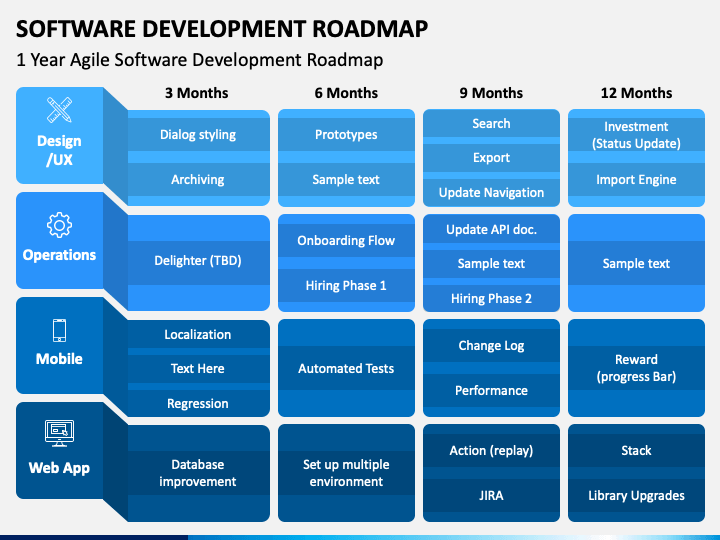Click the JIRA item
Viewport: 720px width, 540px height.
[491, 495]
